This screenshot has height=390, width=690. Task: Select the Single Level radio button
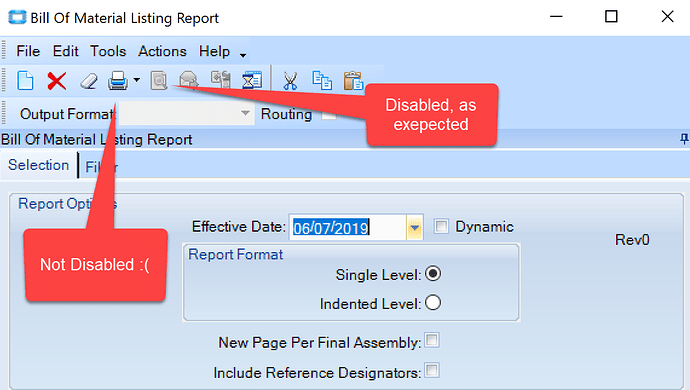click(x=433, y=273)
